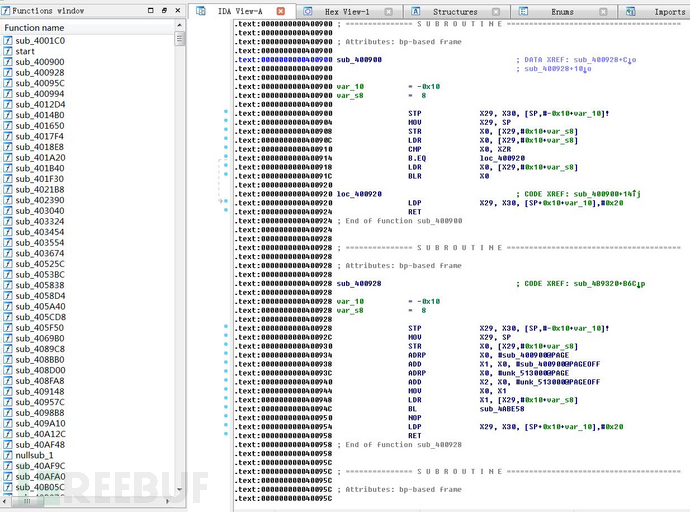Viewport: 690px width, 512px height.
Task: Select sub_40095C in the functions list
Action: (x=40, y=83)
